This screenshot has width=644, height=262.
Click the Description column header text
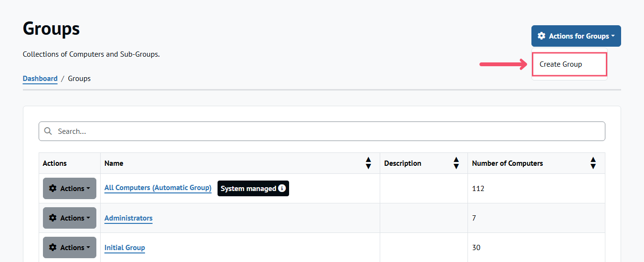point(403,163)
